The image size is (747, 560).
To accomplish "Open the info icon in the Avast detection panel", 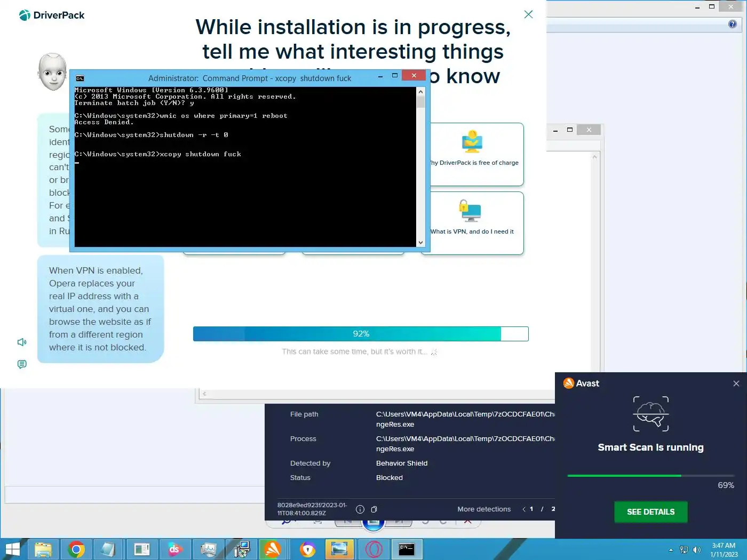I will pos(360,509).
